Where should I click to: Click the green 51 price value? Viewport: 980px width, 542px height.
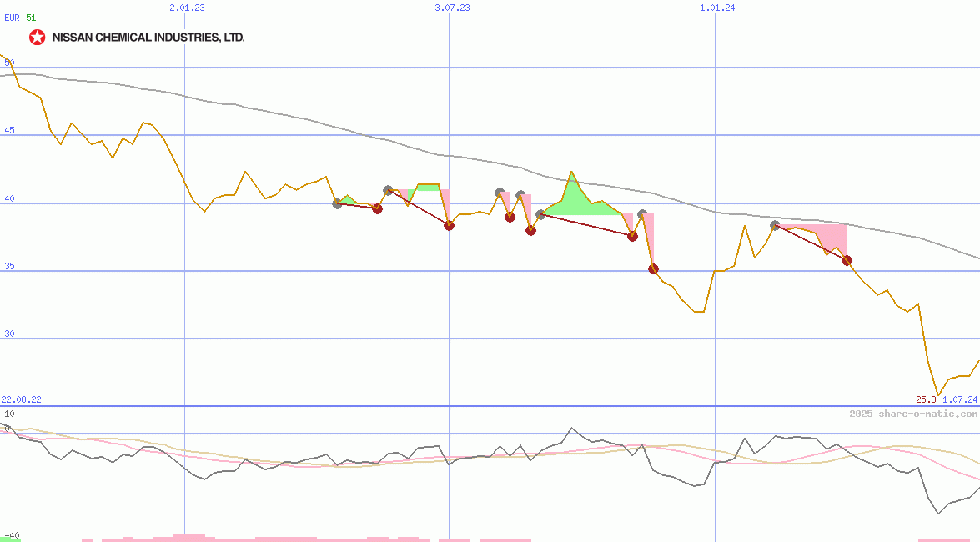[x=31, y=18]
